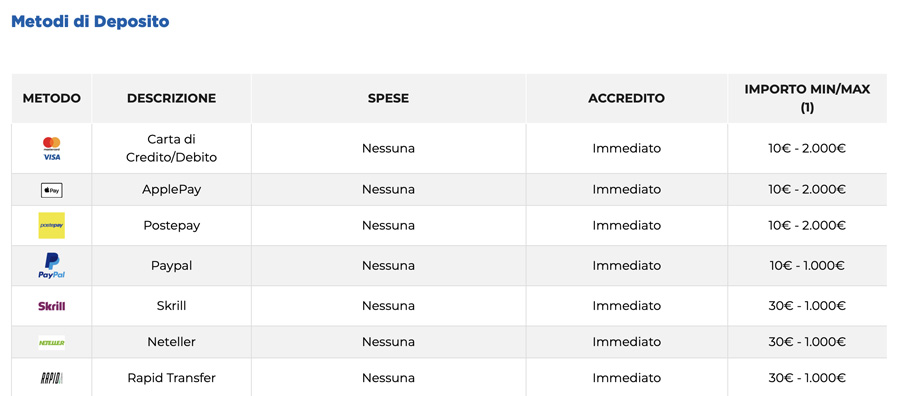Click the SPESE column header
This screenshot has height=396, width=900.
tap(389, 98)
